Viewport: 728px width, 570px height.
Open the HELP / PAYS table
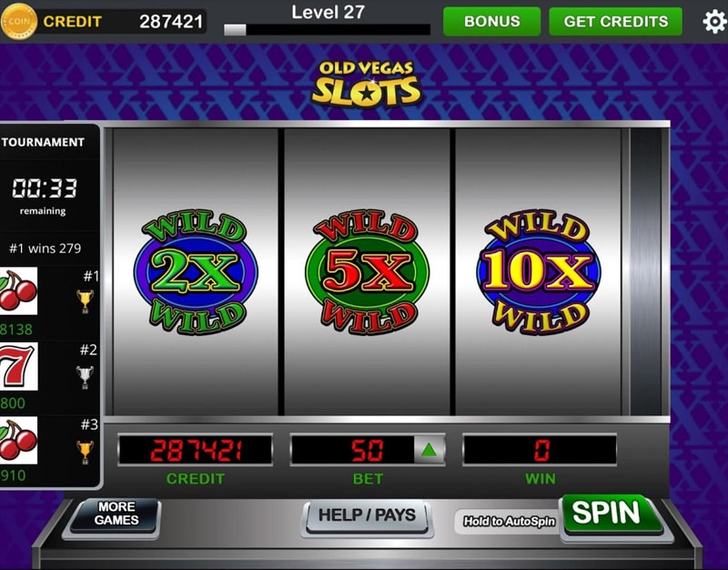tap(367, 515)
